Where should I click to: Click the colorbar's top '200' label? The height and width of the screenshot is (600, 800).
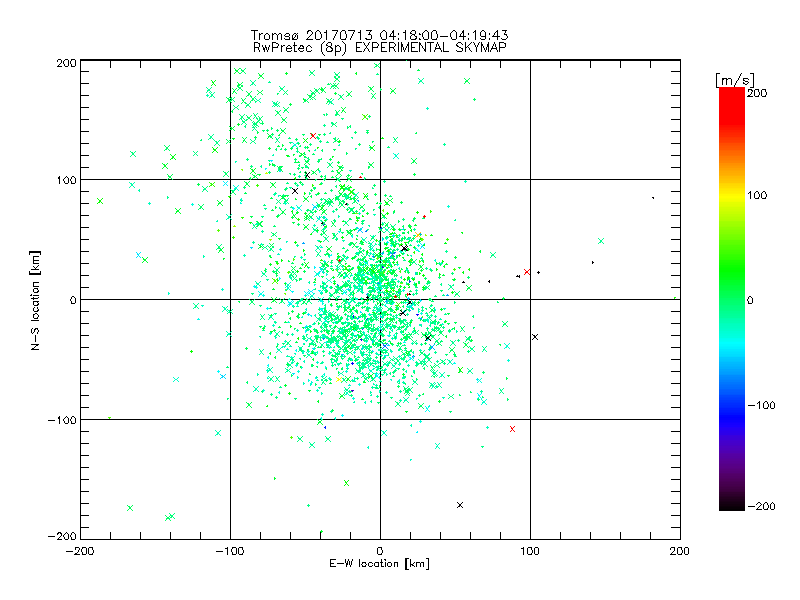click(x=757, y=93)
